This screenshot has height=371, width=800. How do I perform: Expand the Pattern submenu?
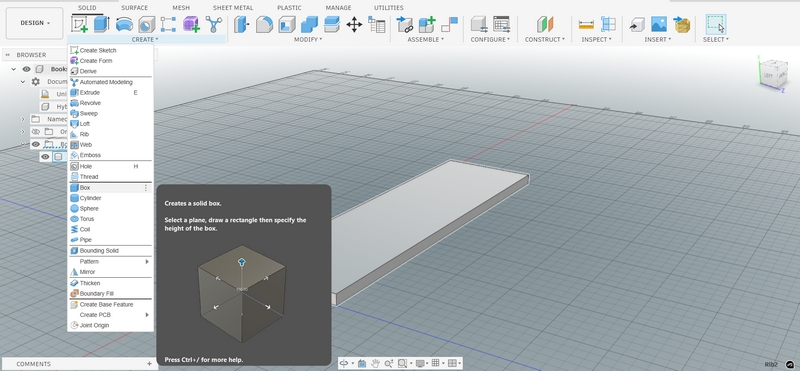click(x=110, y=261)
